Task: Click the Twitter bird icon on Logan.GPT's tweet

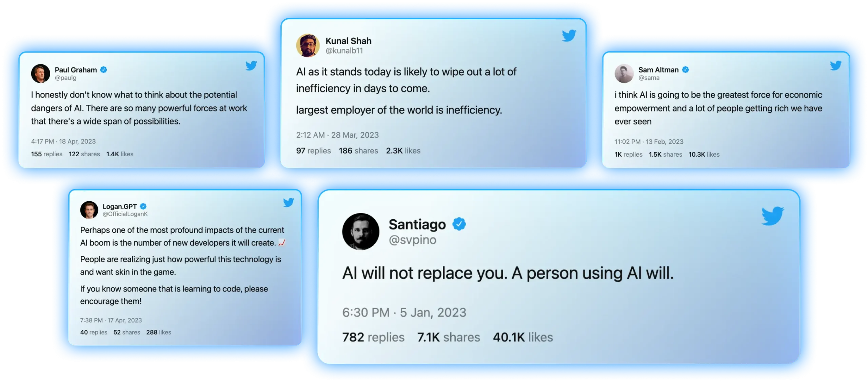Action: pos(288,202)
